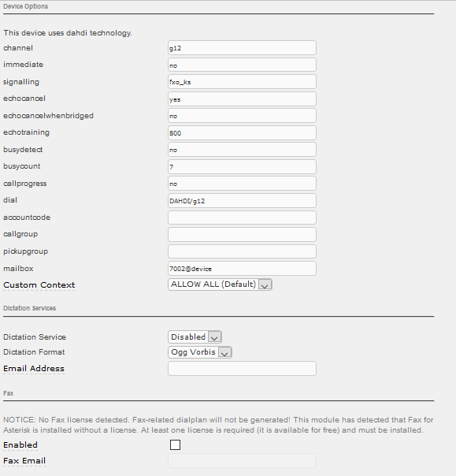Enable the Fax checkbox

click(x=175, y=444)
